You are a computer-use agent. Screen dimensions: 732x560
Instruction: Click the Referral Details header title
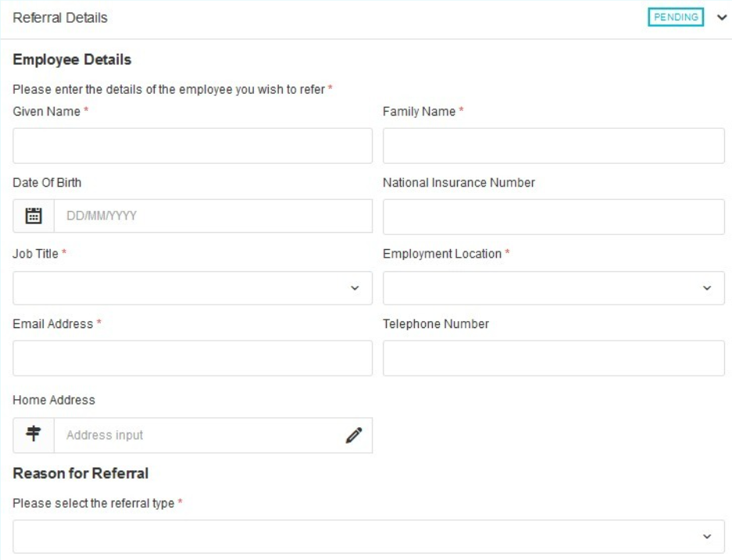pyautogui.click(x=60, y=18)
